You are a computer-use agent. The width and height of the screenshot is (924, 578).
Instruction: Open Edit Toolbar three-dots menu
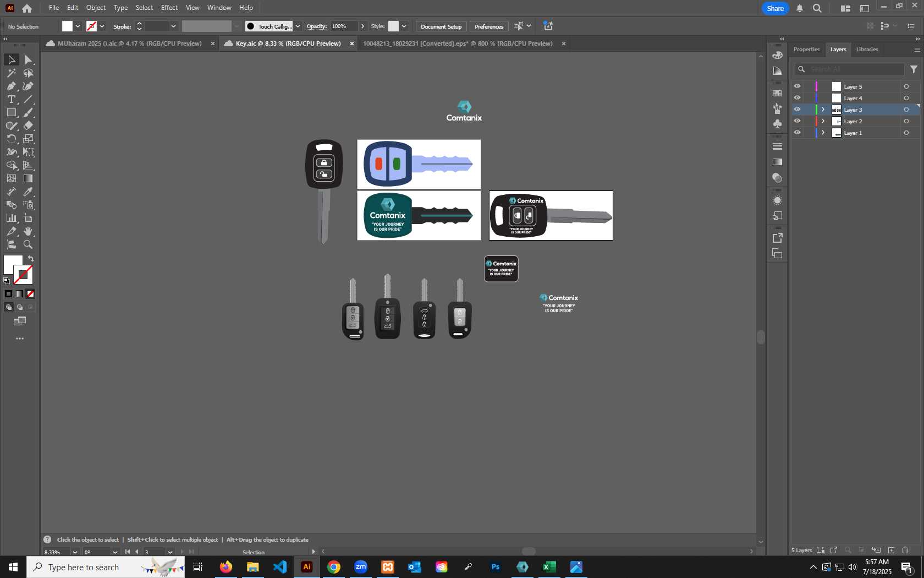click(20, 339)
